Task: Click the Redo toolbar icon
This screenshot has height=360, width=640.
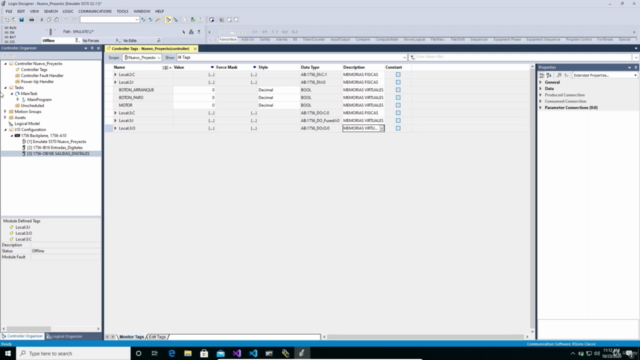Action: tap(74, 20)
